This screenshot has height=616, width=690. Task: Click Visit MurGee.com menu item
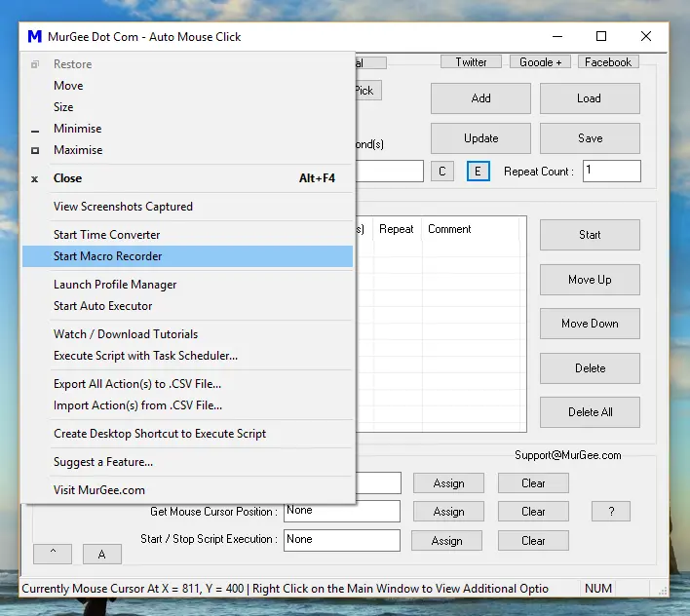[x=98, y=490]
